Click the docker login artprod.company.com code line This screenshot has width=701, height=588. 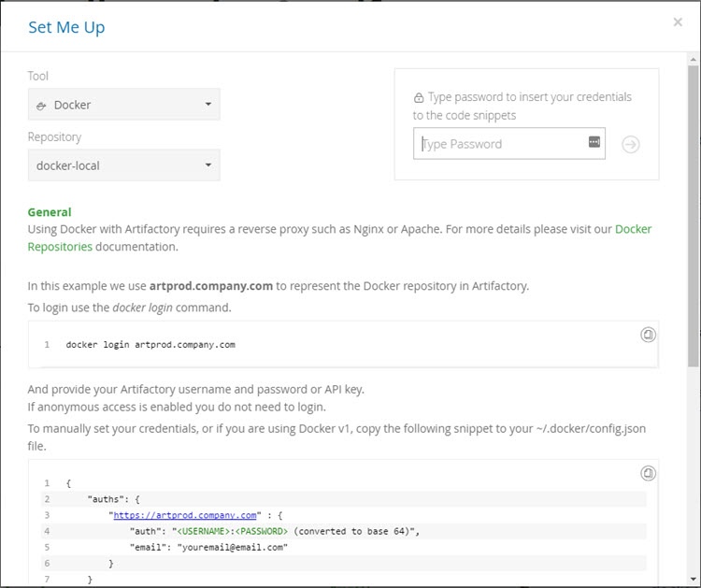click(150, 344)
